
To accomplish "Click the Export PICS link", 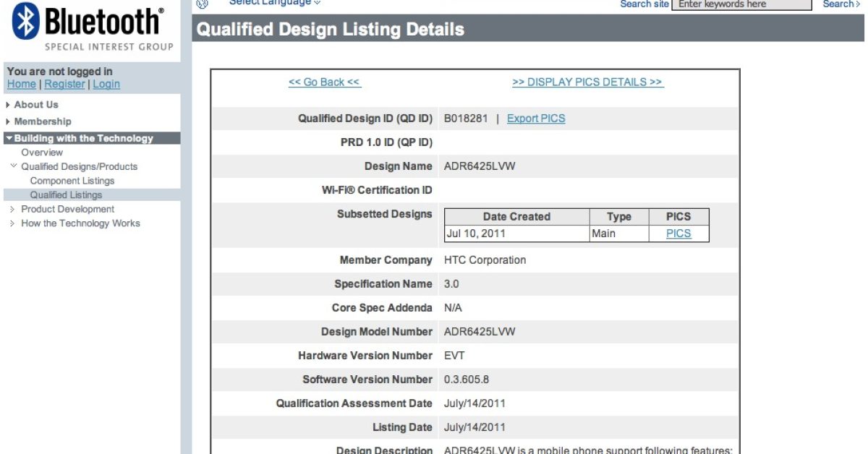I will 536,119.
